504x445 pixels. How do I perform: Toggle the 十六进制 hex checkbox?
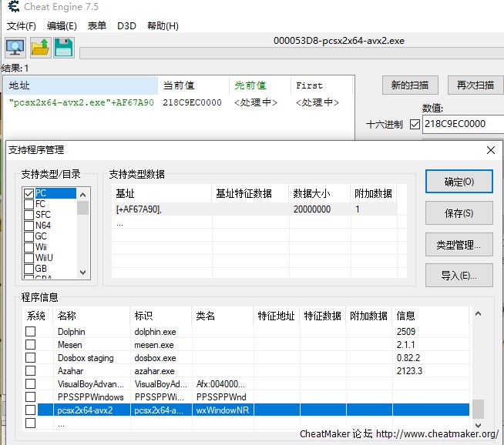[415, 124]
